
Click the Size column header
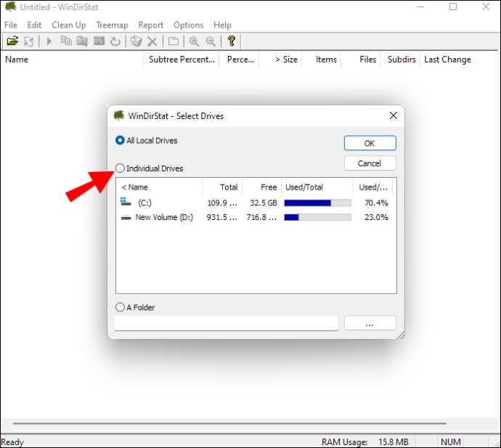pyautogui.click(x=280, y=60)
